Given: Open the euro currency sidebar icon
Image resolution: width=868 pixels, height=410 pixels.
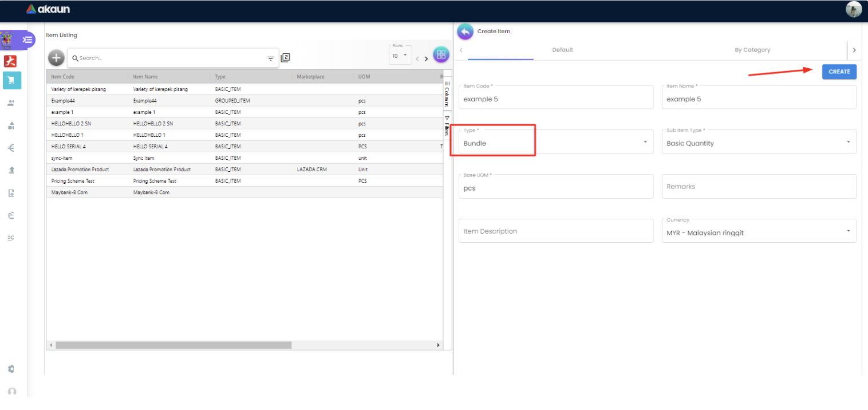Looking at the screenshot, I should tap(11, 148).
